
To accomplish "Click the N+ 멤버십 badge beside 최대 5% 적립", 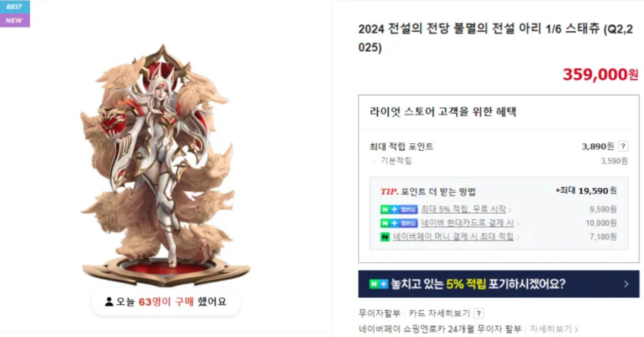I will click(399, 209).
